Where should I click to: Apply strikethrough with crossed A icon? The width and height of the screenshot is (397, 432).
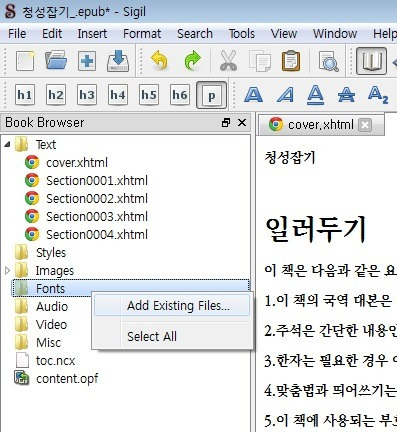(x=346, y=95)
